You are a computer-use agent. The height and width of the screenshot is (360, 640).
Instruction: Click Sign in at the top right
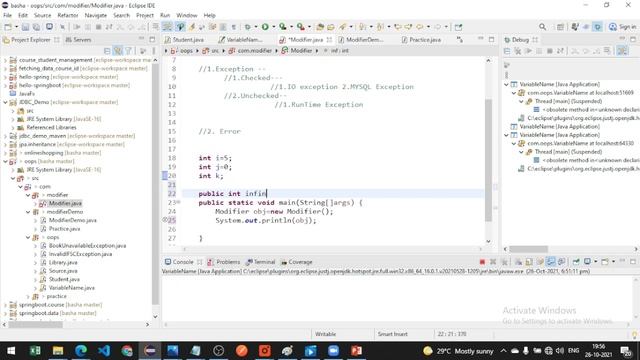[x=622, y=27]
